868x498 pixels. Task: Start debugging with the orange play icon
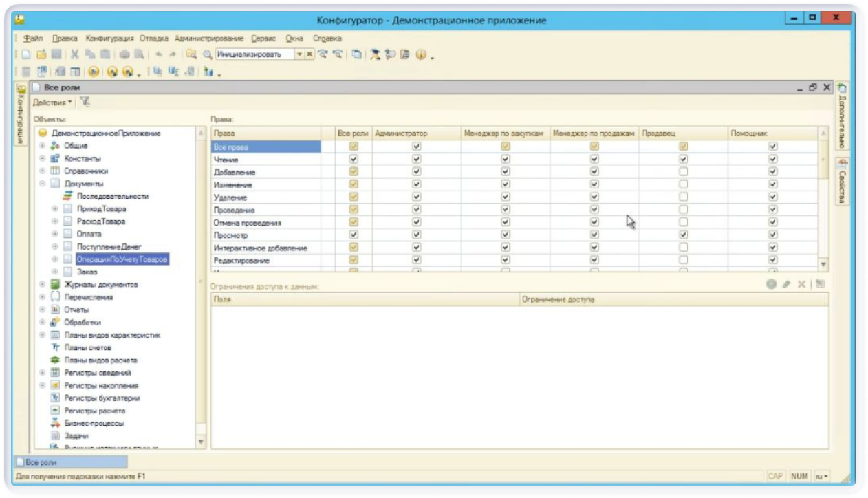click(94, 72)
